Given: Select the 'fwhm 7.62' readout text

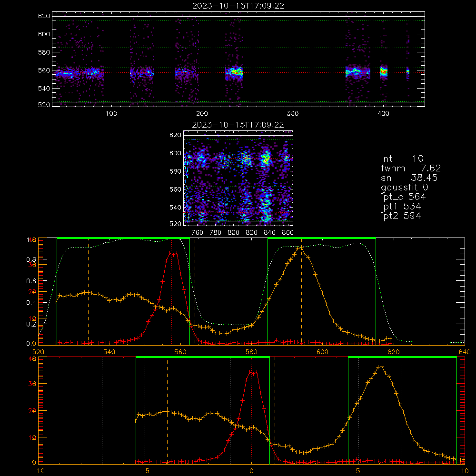Looking at the screenshot, I should click(411, 168).
